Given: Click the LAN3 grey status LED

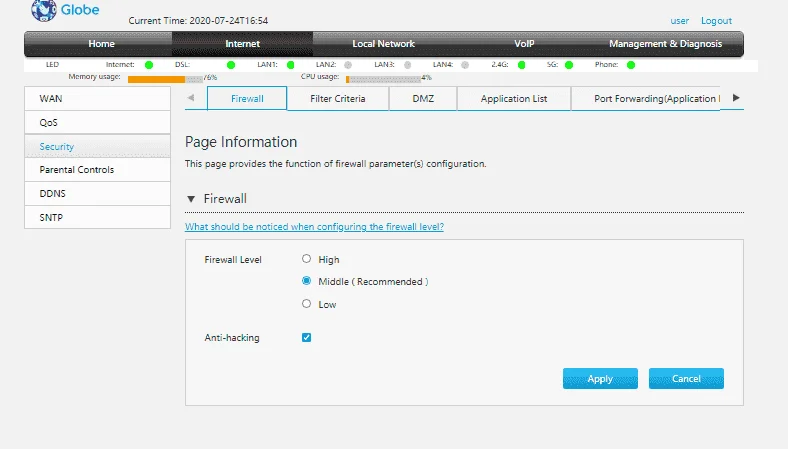Looking at the screenshot, I should pos(408,65).
